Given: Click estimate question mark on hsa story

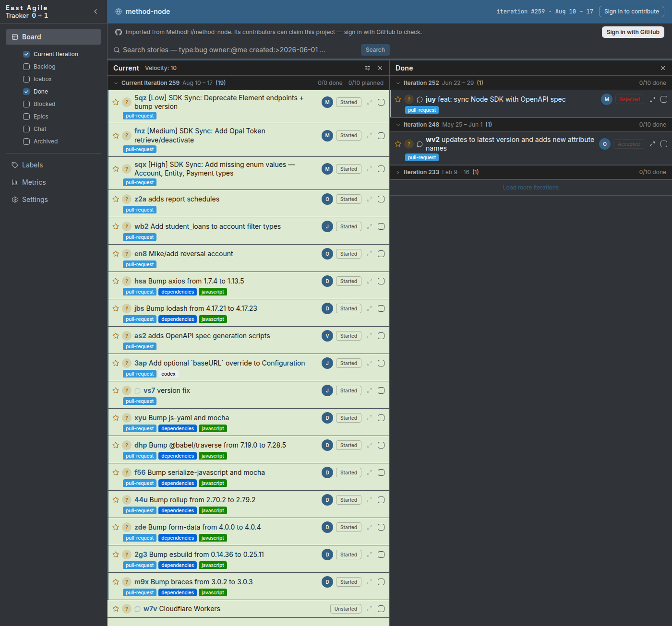Looking at the screenshot, I should coord(127,281).
